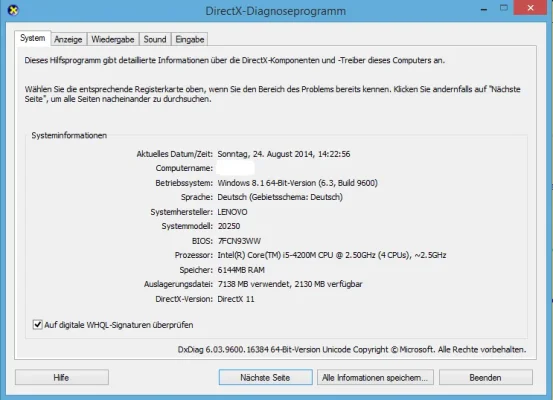The height and width of the screenshot is (400, 553).
Task: Go to the Eingabe tab
Action: click(x=190, y=39)
